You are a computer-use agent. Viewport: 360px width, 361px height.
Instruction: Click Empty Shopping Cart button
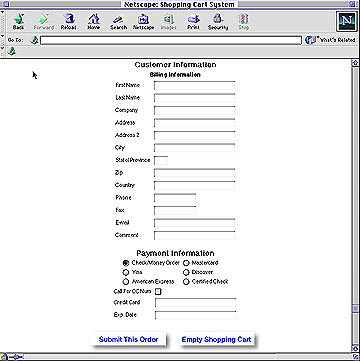pos(216,339)
